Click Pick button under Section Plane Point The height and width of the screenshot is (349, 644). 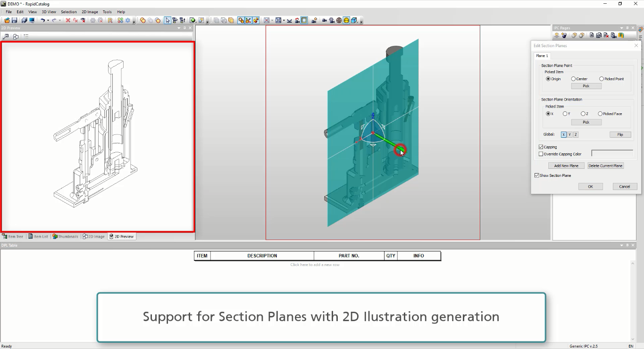(586, 86)
